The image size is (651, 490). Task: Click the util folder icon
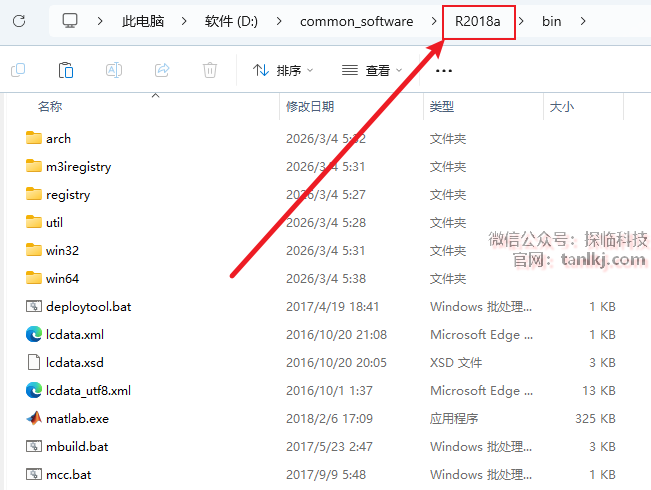pyautogui.click(x=34, y=222)
